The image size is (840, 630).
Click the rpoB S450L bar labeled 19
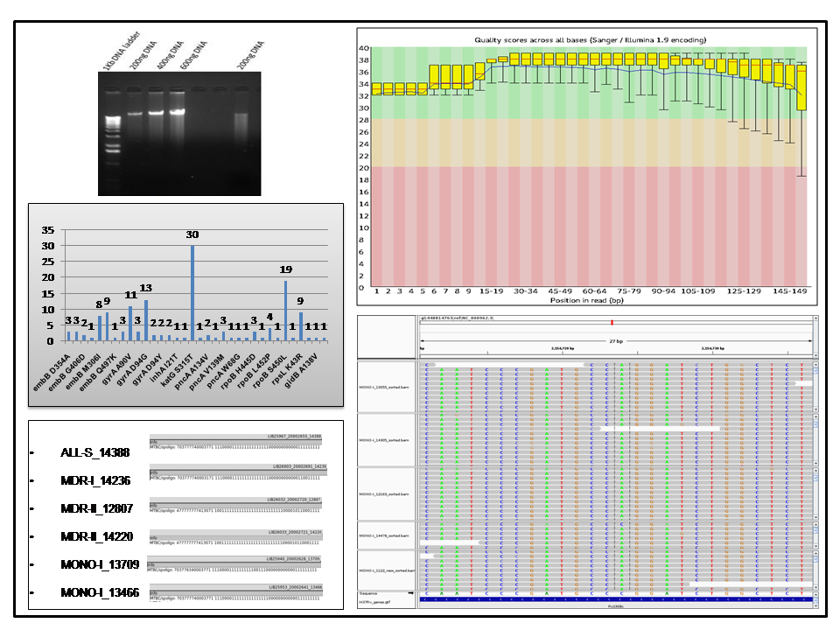[x=285, y=311]
